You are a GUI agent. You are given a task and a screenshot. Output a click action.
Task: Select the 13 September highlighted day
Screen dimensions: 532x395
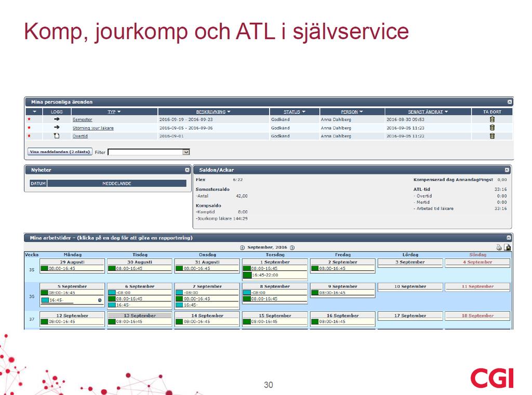139,315
